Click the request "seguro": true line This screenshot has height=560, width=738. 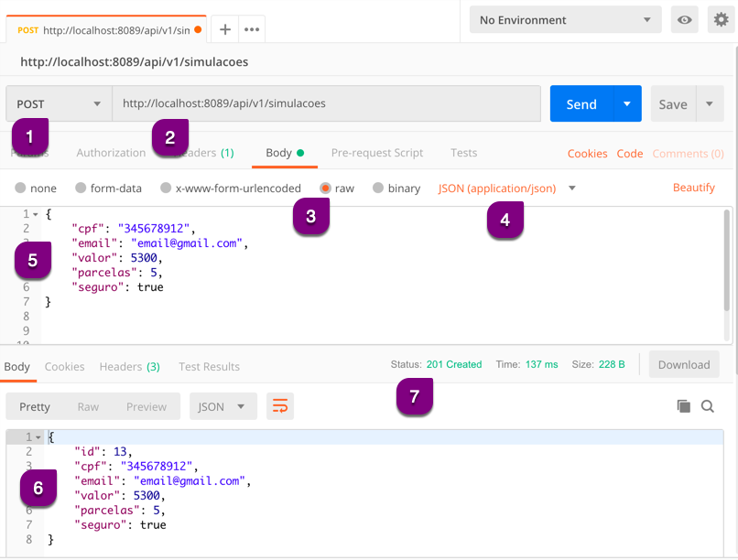click(x=117, y=286)
